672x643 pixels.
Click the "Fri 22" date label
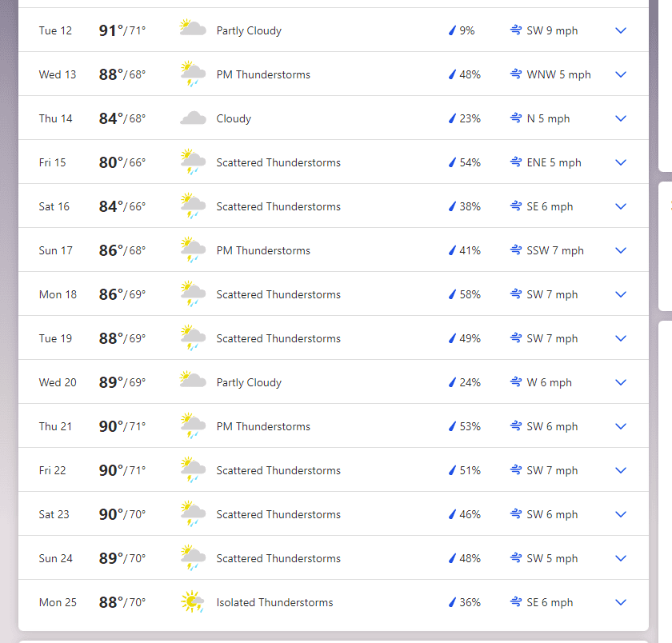point(52,470)
